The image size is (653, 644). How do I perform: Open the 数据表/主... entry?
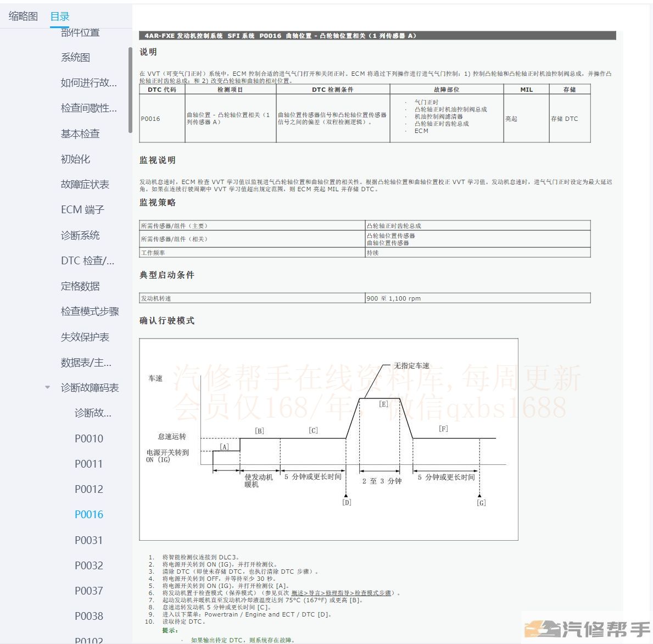(86, 363)
